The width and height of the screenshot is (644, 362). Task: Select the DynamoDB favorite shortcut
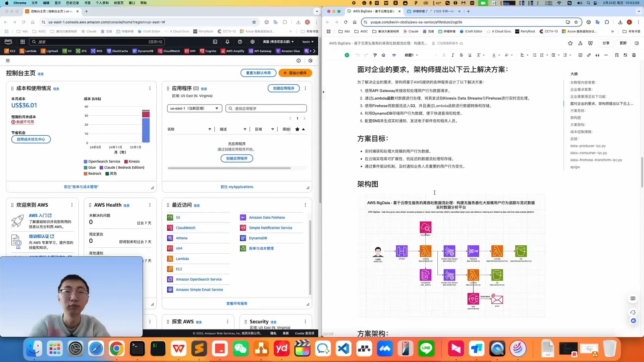point(143,51)
